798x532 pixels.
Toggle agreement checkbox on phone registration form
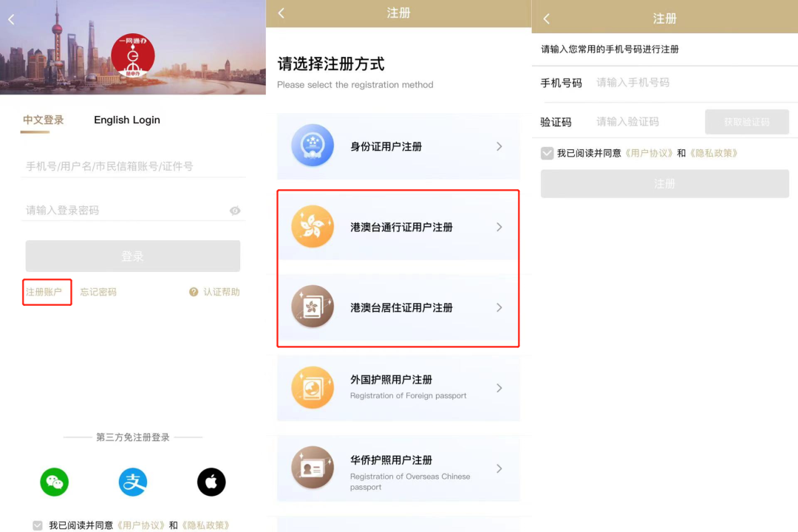(x=547, y=153)
